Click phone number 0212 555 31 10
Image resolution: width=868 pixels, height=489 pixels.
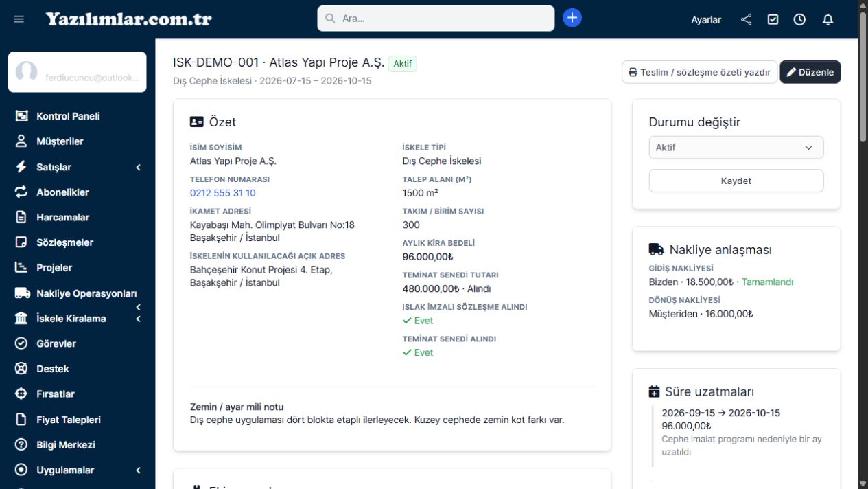(x=223, y=193)
